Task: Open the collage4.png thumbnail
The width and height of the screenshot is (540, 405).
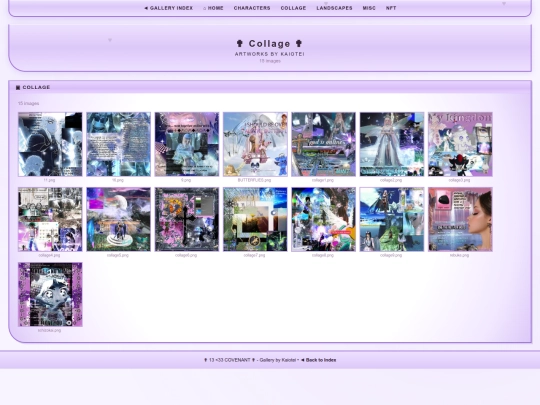Action: coord(50,219)
